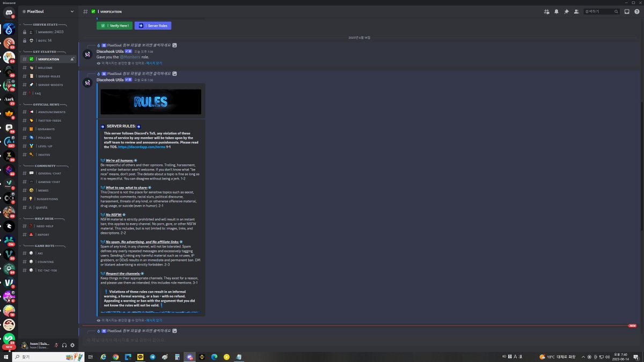Open the level-up channel

[x=48, y=146]
